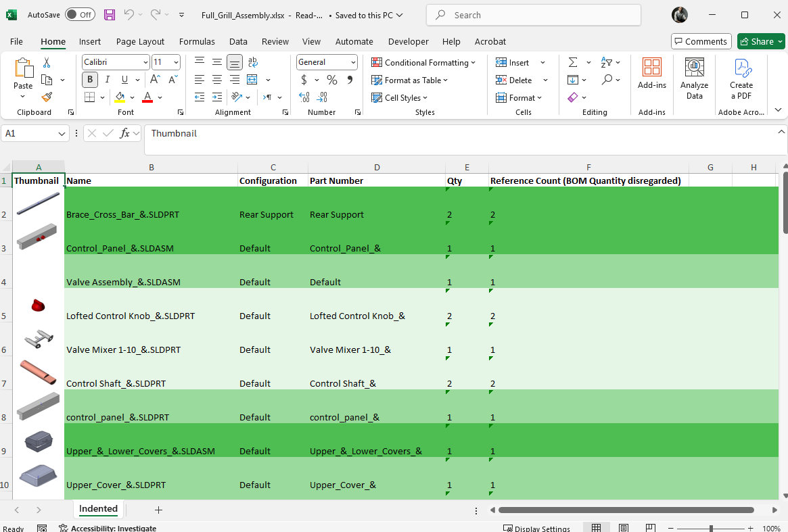
Task: Apply the red font color
Action: (147, 97)
